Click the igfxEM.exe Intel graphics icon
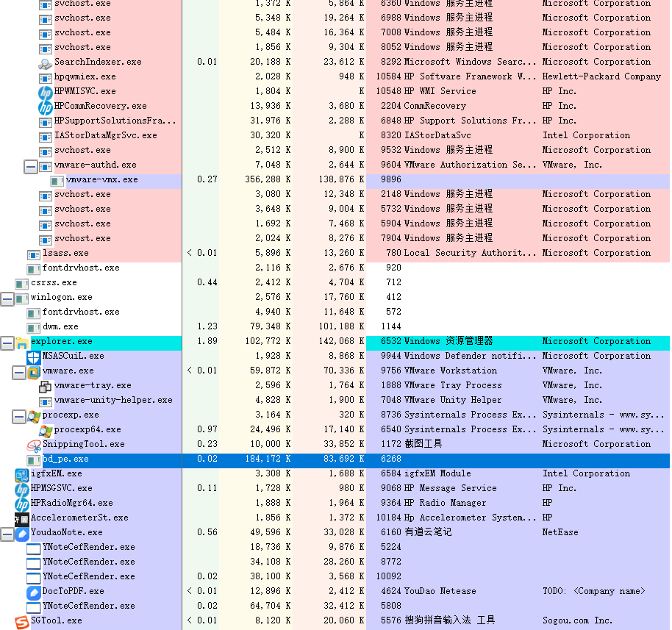 [x=21, y=476]
